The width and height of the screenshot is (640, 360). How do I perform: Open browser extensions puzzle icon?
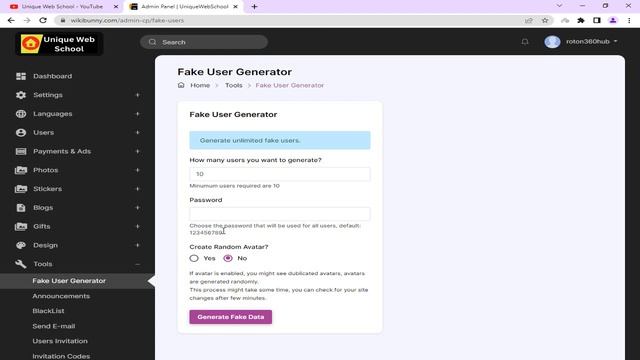coord(581,20)
